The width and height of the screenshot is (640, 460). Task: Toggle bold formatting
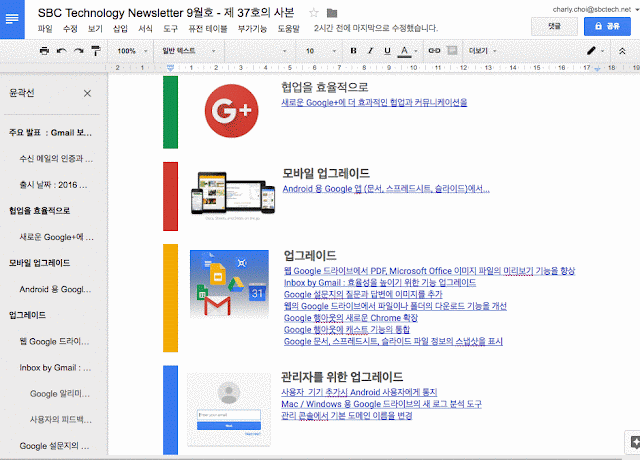(x=353, y=51)
